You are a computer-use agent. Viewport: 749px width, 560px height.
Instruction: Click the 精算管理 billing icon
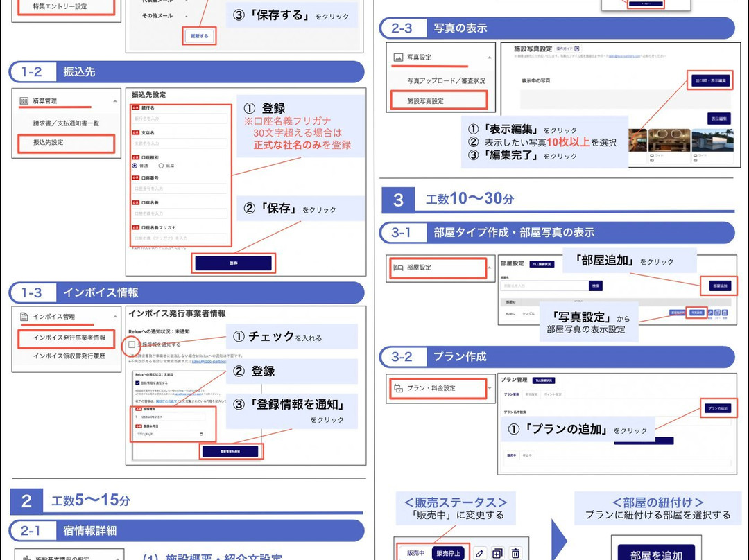tap(23, 101)
